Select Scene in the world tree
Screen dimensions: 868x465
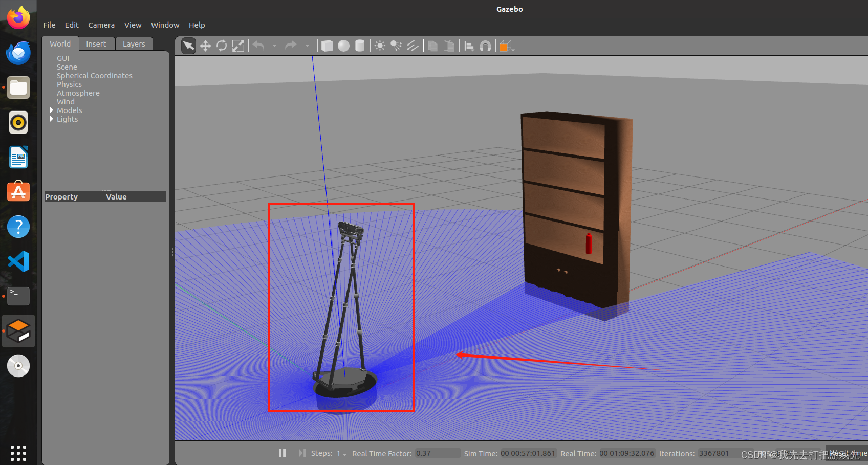click(x=67, y=67)
